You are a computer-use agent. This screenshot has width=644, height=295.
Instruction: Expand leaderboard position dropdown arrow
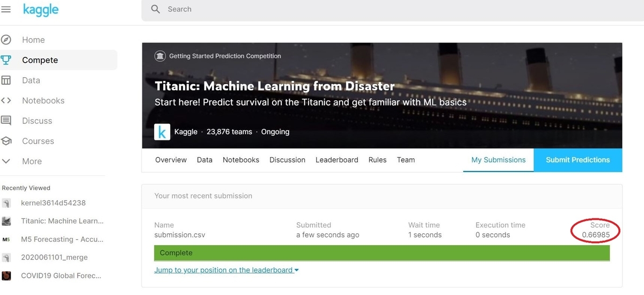pos(297,270)
